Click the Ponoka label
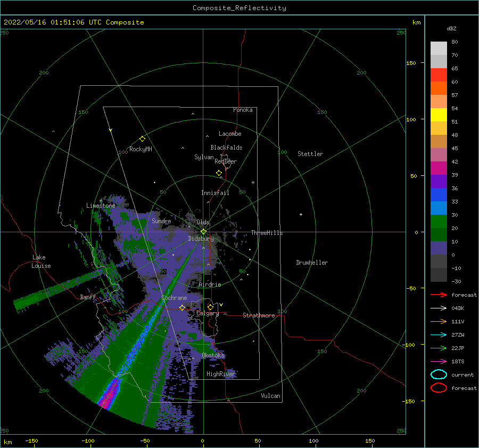The width and height of the screenshot is (479, 448). (243, 110)
